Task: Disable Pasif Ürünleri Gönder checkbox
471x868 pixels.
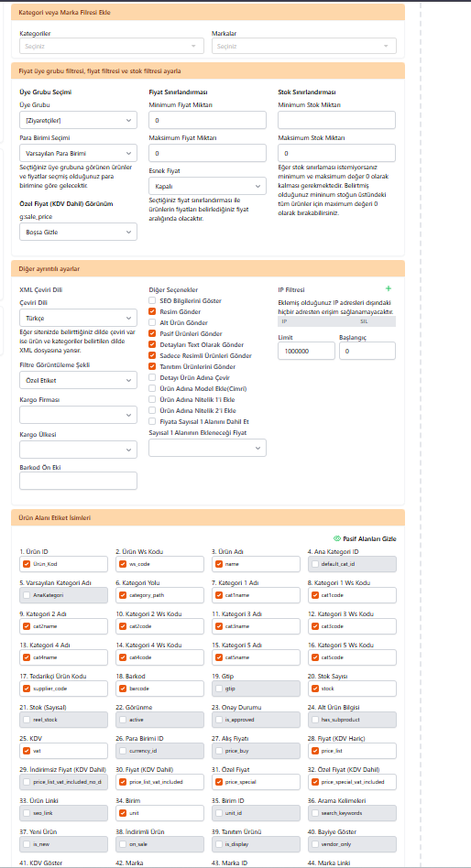Action: point(152,334)
